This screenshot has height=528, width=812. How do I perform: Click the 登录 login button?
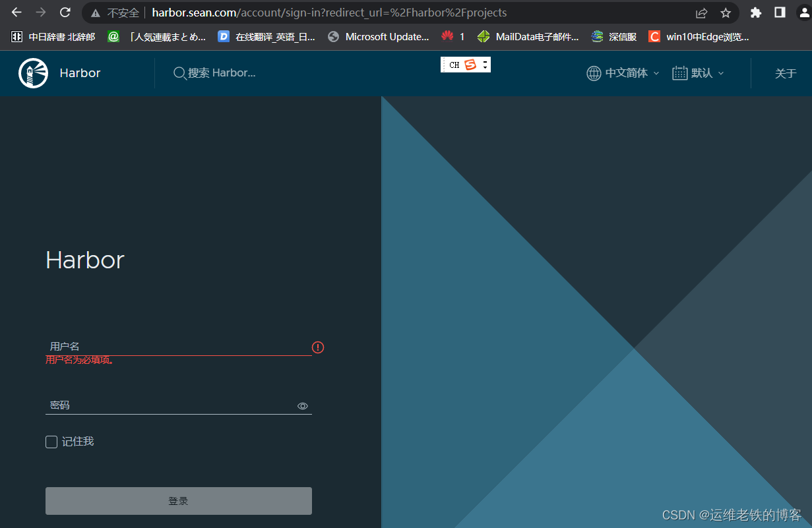pos(179,501)
